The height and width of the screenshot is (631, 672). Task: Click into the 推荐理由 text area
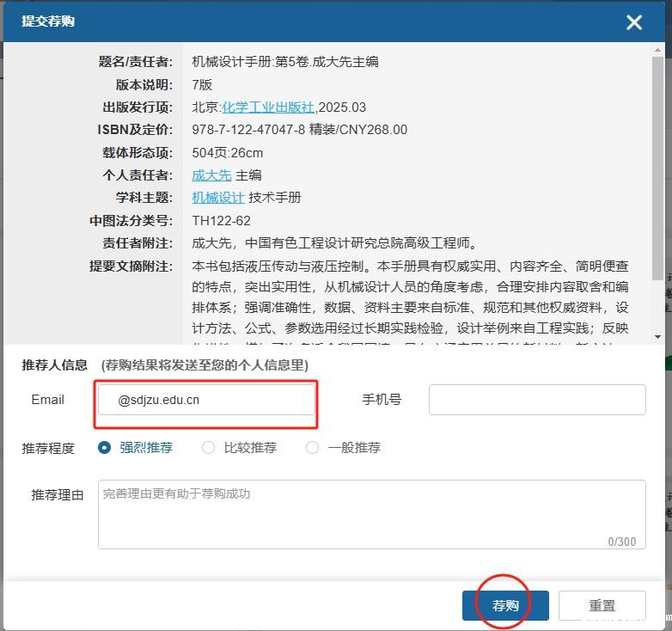pos(371,514)
